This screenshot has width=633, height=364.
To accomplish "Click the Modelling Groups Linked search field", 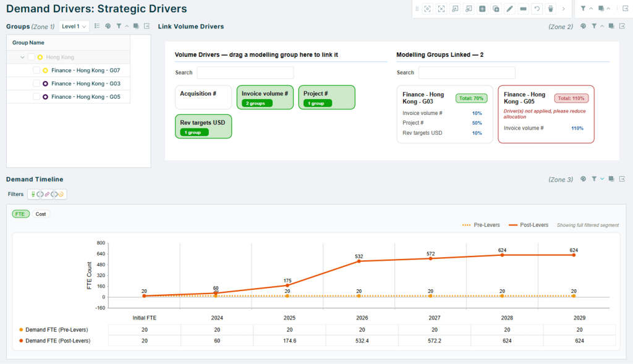I will pos(467,73).
